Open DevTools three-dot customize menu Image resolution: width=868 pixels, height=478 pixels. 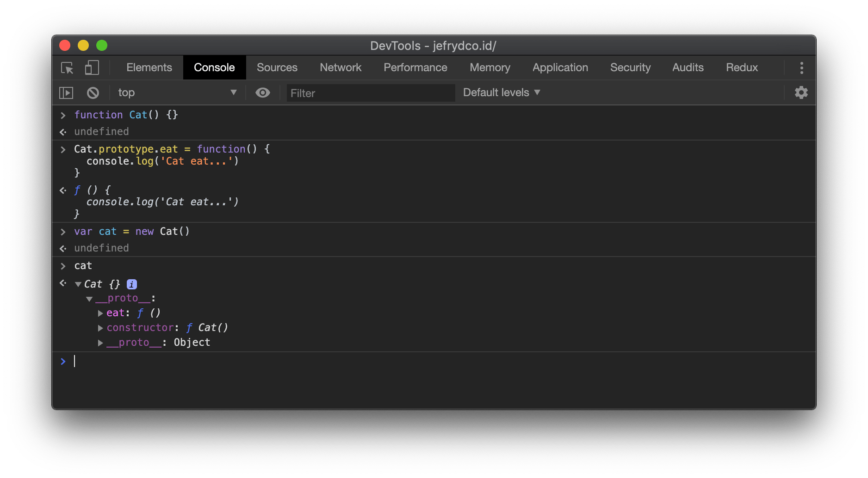click(x=801, y=68)
